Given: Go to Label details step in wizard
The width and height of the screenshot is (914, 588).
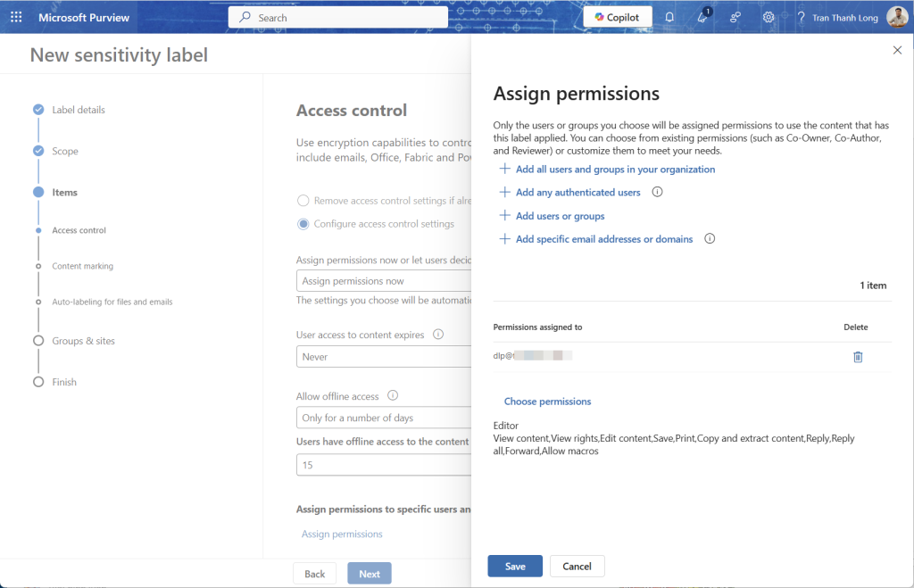Looking at the screenshot, I should (x=78, y=110).
